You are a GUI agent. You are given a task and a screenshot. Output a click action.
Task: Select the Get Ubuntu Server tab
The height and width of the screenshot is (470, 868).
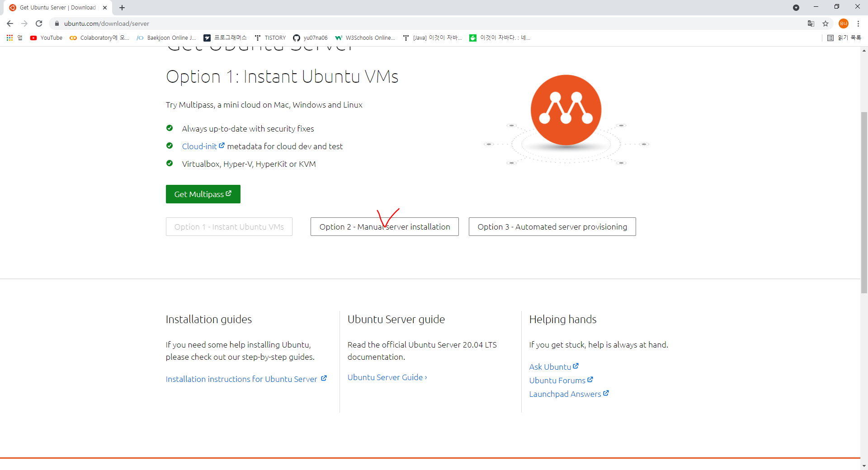click(x=58, y=8)
